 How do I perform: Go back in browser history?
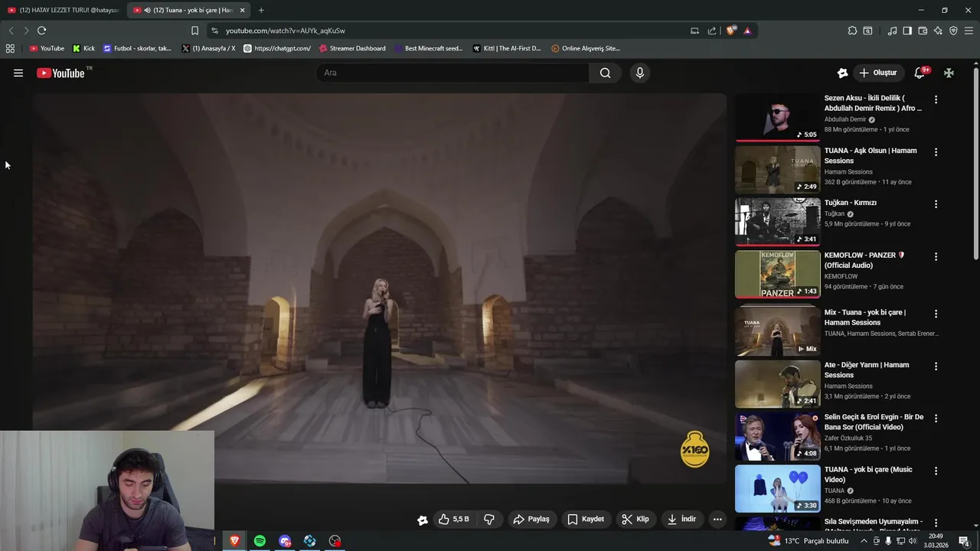click(11, 31)
